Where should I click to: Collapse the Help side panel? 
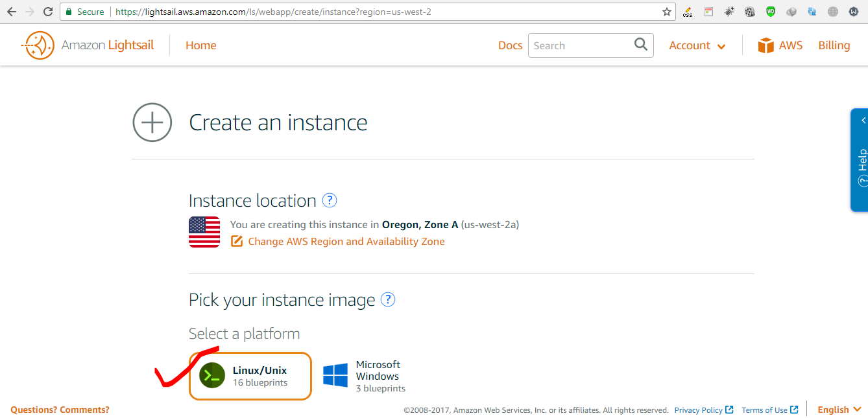[x=863, y=120]
